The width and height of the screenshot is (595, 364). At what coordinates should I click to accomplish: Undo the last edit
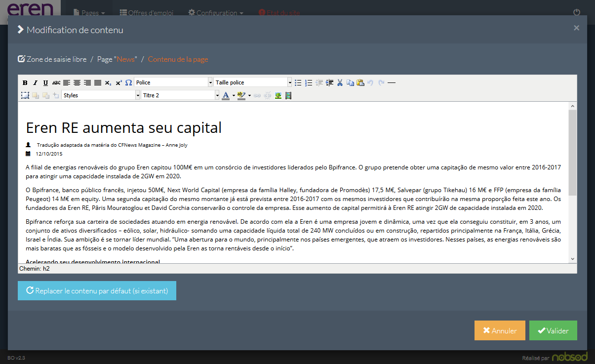coord(370,82)
